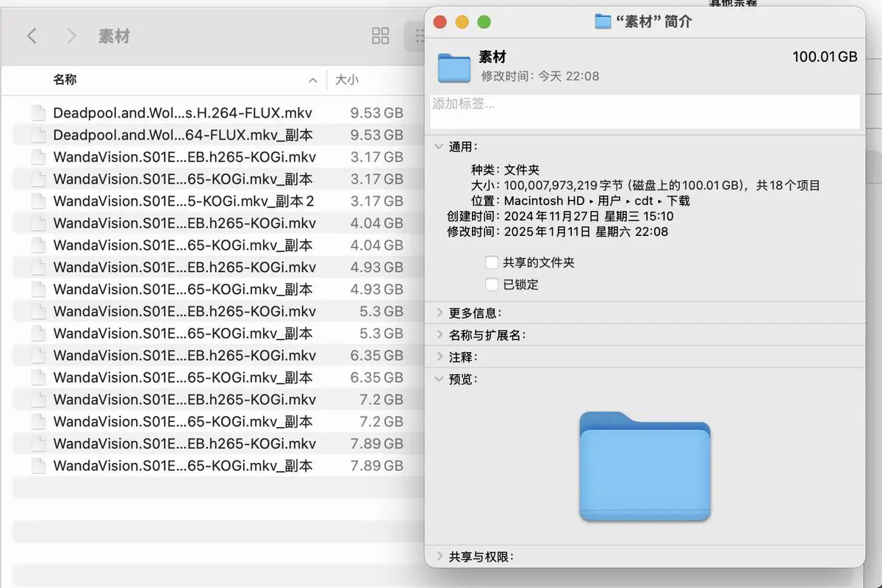Click file icon of 5.3 GB EB.h265-KOGi.mkv
Viewport: 882px width, 588px height.
(x=38, y=312)
